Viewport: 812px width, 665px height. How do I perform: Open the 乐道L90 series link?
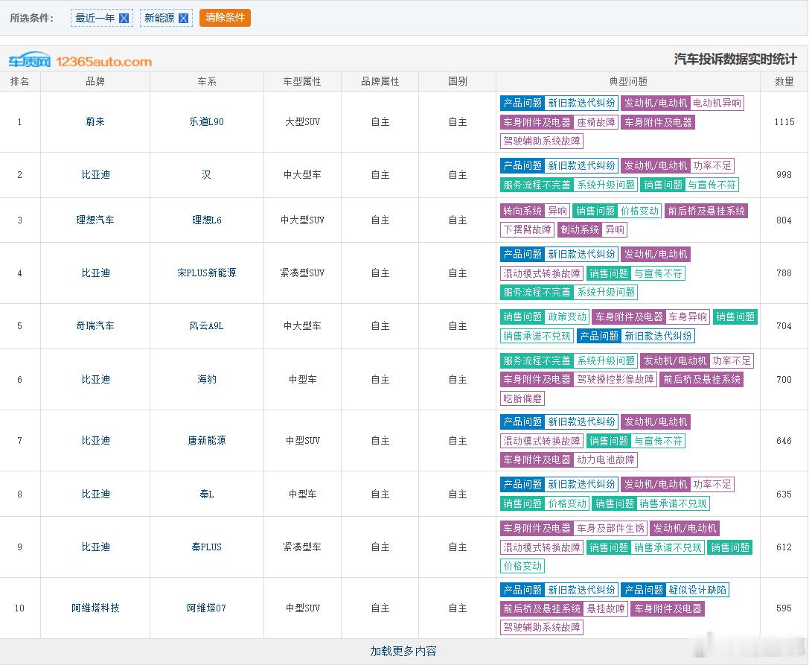pos(207,122)
